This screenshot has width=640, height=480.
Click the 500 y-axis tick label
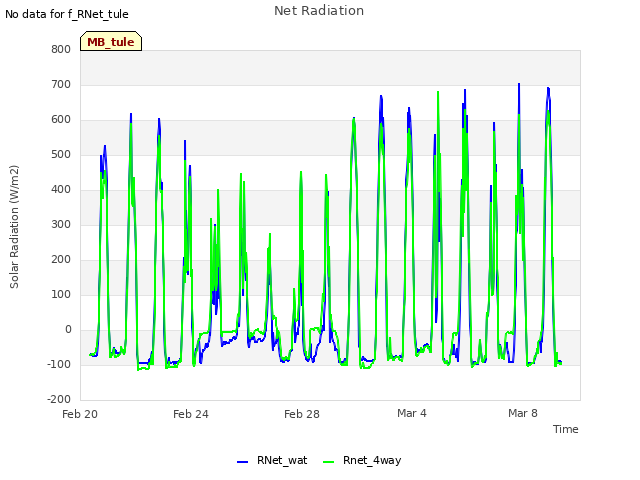click(x=61, y=155)
